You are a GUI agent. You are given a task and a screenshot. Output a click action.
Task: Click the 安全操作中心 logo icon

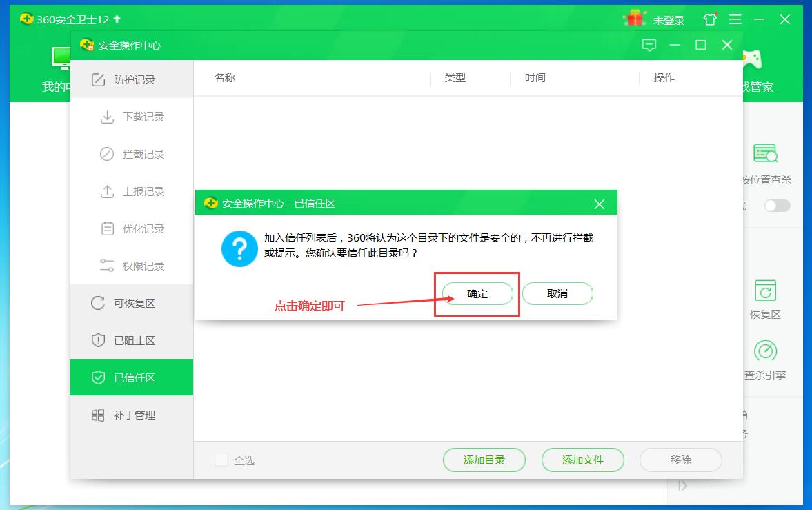(87, 45)
